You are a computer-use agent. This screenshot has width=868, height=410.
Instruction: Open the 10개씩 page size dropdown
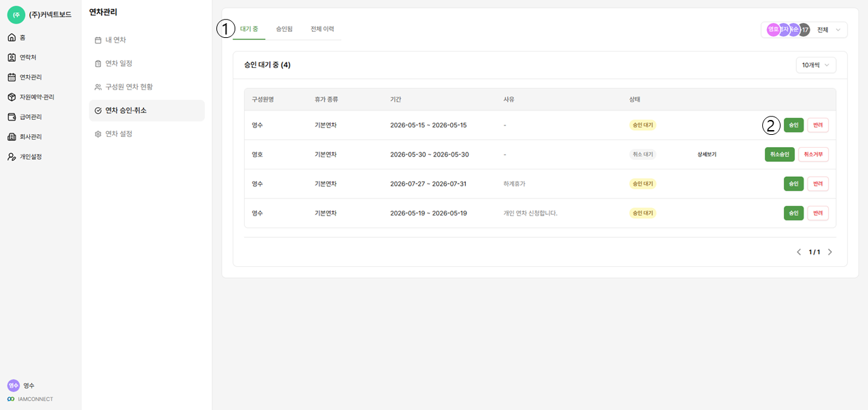(x=816, y=65)
